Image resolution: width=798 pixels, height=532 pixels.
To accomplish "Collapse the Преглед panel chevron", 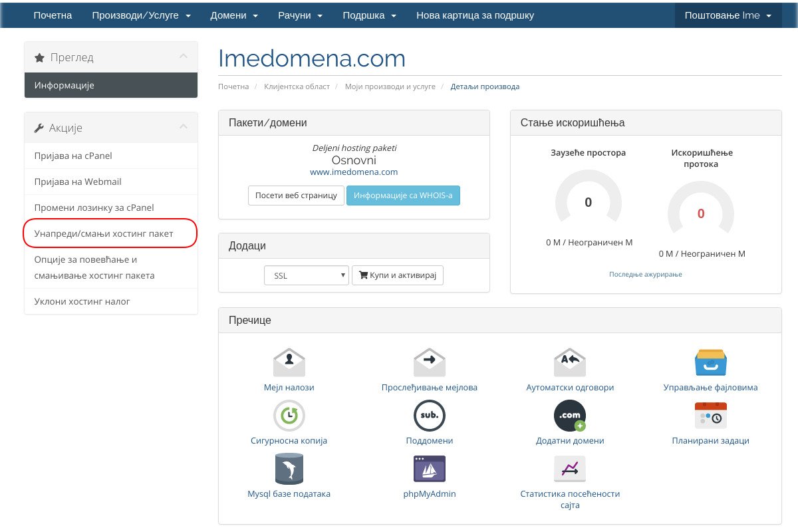I will pyautogui.click(x=184, y=57).
